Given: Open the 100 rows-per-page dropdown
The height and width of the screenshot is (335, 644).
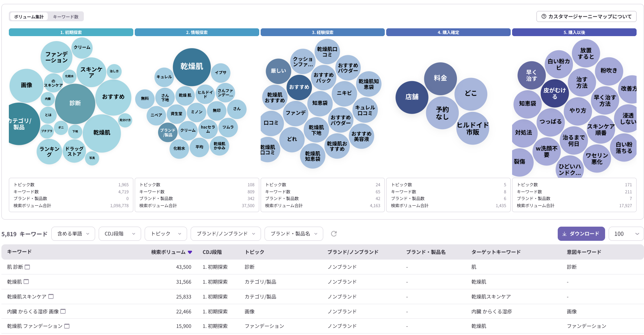Looking at the screenshot, I should click(626, 233).
